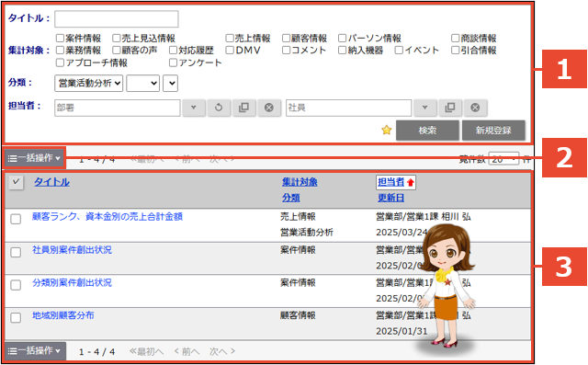Open report 分類別案件創出状況
588x365 pixels.
click(72, 282)
